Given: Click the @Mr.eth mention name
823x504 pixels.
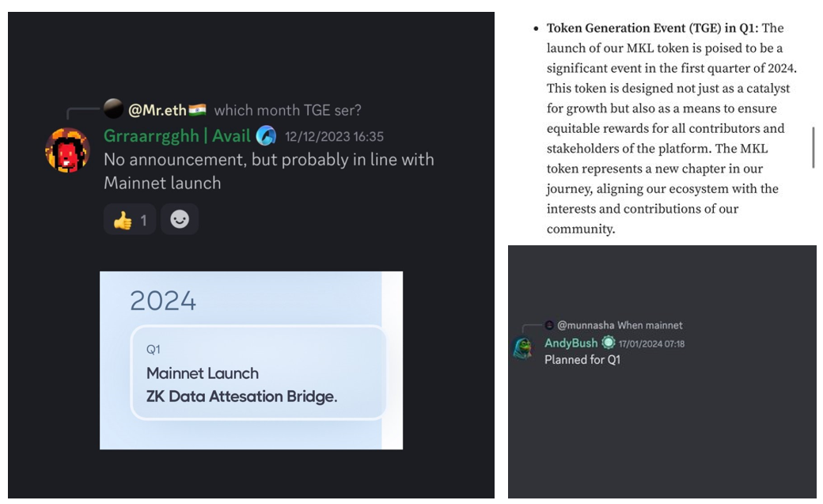Looking at the screenshot, I should [157, 110].
